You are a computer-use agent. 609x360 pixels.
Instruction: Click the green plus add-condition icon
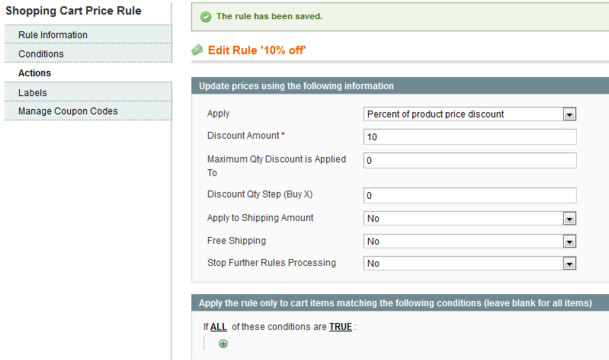[x=223, y=343]
